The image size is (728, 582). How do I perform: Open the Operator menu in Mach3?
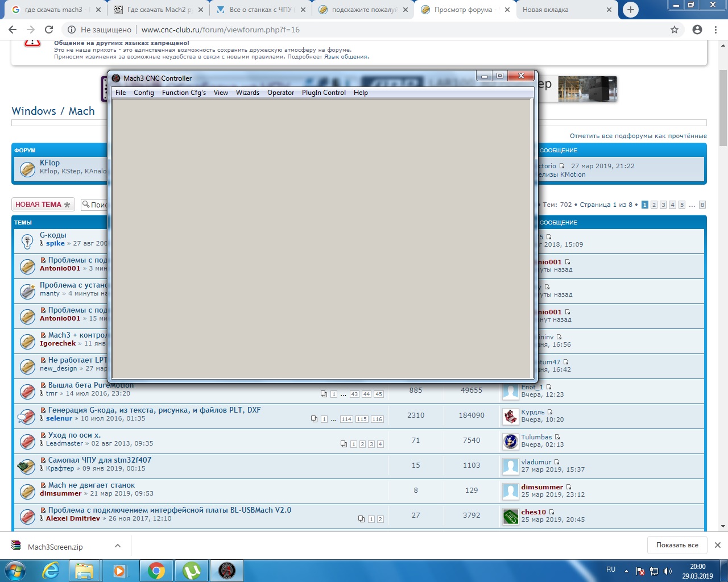click(x=281, y=93)
